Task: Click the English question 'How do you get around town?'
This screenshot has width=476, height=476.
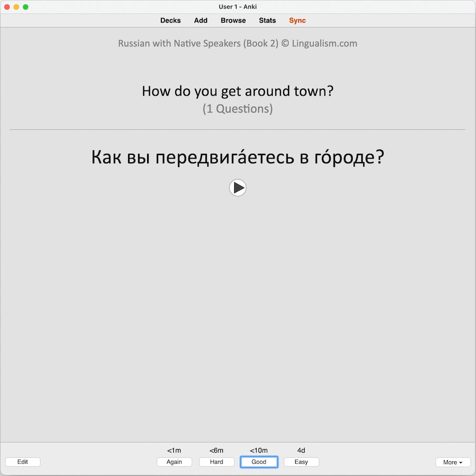Action: click(x=238, y=91)
